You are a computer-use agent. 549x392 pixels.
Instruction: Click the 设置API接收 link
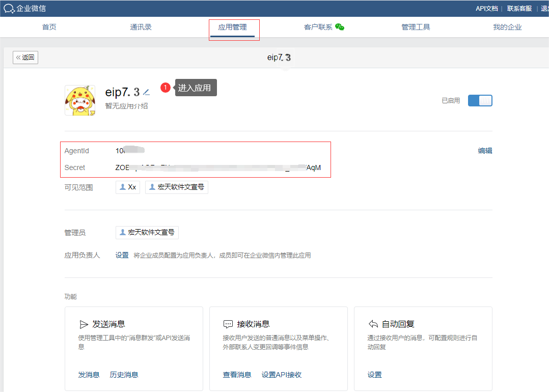point(282,375)
